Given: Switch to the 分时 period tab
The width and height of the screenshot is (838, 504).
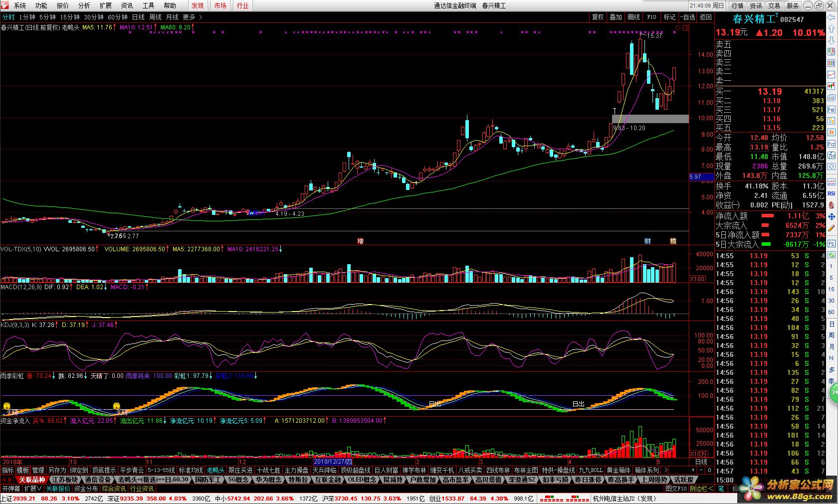Looking at the screenshot, I should [8, 17].
